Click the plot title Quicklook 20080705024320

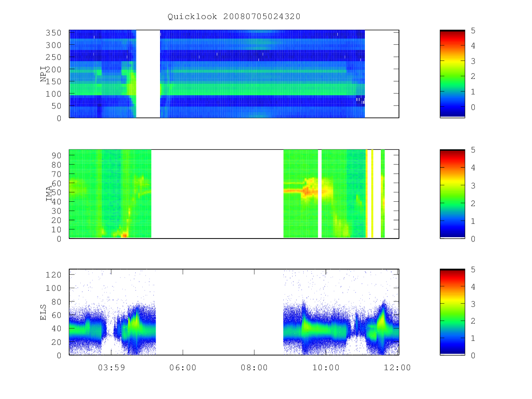[234, 17]
